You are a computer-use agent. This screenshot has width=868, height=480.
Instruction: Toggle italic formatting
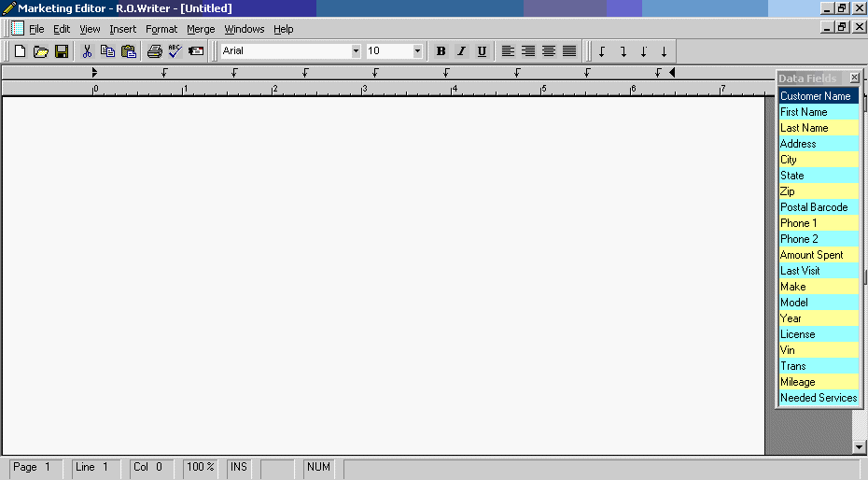(x=461, y=51)
